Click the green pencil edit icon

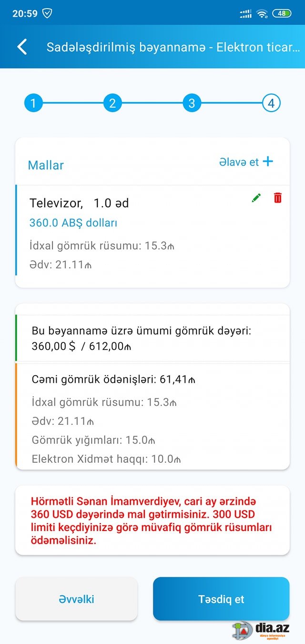click(256, 198)
